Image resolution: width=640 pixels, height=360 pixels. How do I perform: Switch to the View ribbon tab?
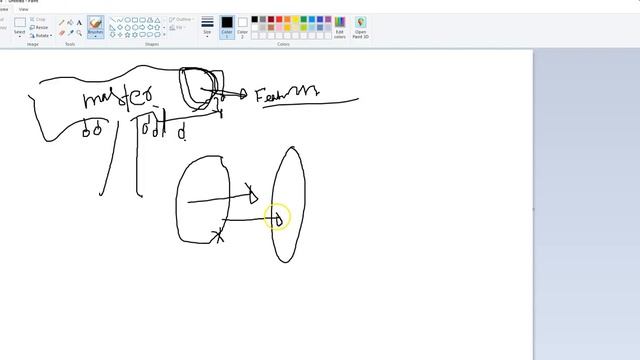coord(23,9)
